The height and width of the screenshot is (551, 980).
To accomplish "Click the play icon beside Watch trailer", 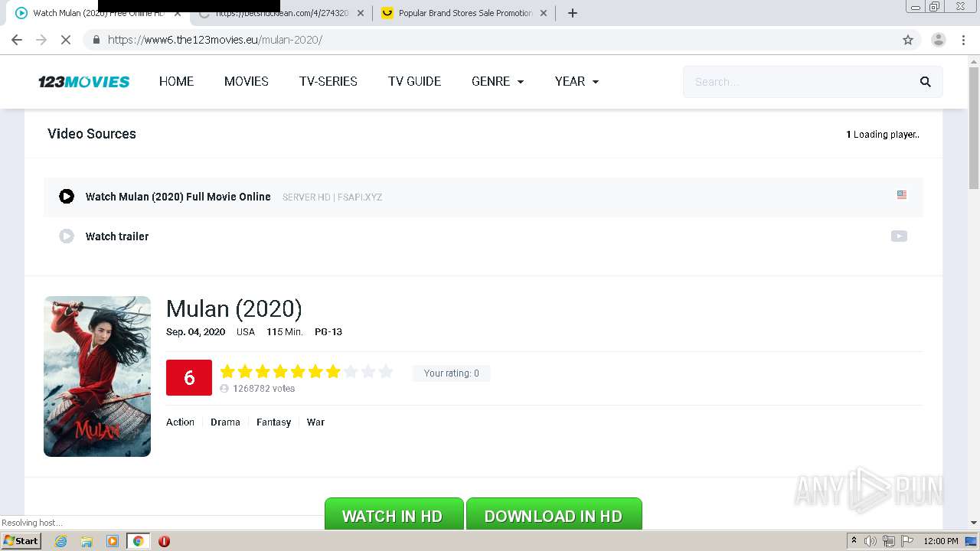I will point(67,236).
